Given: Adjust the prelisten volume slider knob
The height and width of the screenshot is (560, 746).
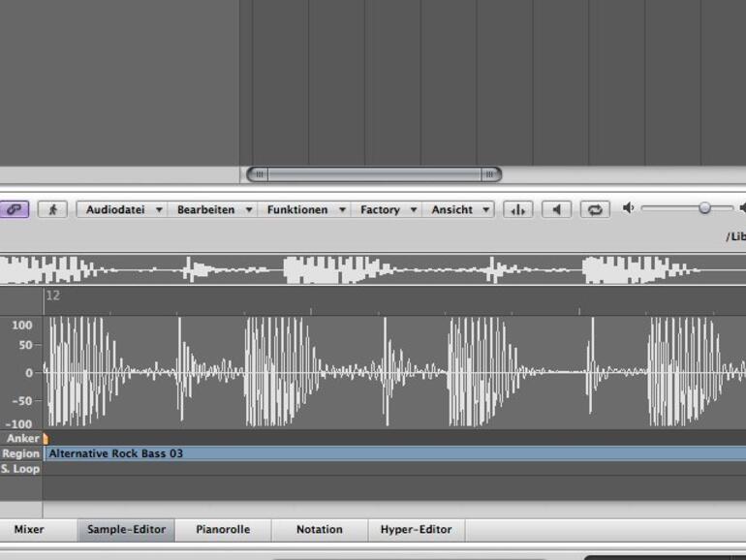Looking at the screenshot, I should (704, 208).
